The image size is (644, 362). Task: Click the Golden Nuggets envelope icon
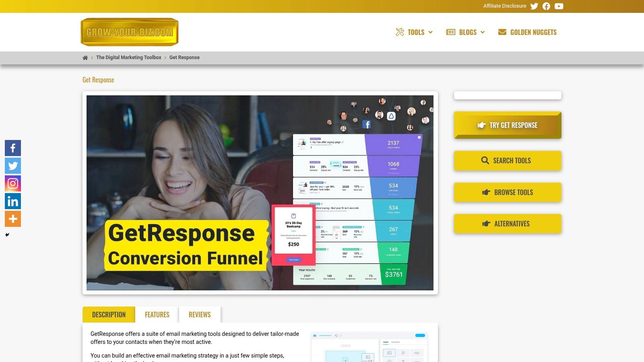point(502,32)
